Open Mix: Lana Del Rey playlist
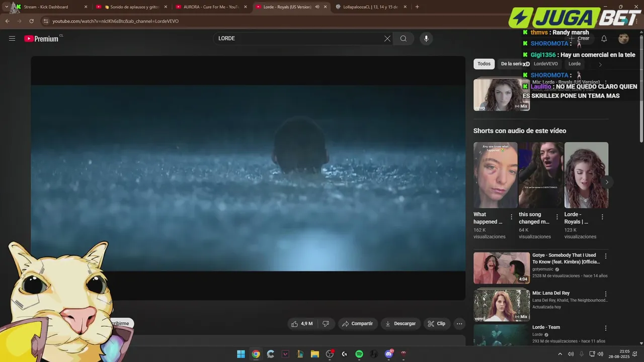 coord(551,293)
